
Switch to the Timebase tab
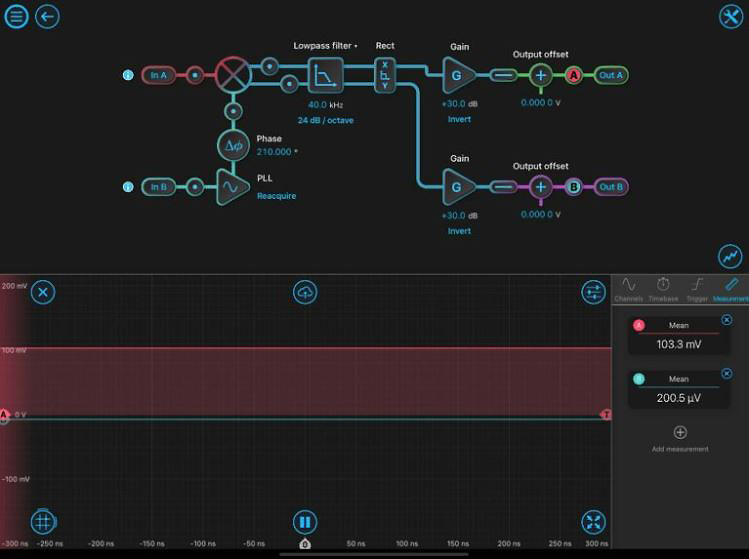(x=663, y=289)
